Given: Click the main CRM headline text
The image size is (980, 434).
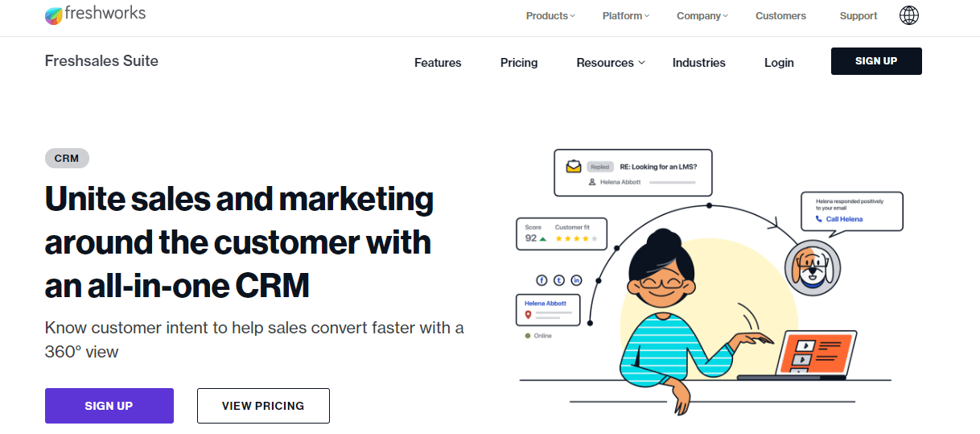Looking at the screenshot, I should 239,242.
